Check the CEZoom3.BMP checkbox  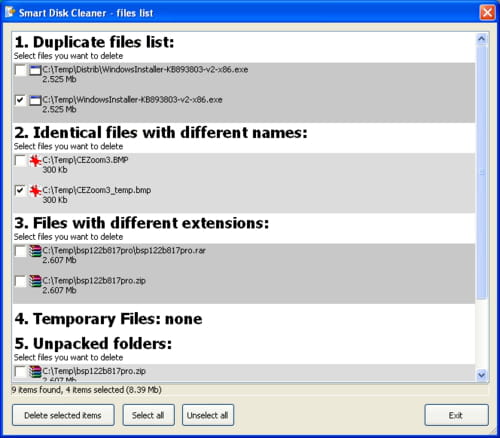point(20,161)
